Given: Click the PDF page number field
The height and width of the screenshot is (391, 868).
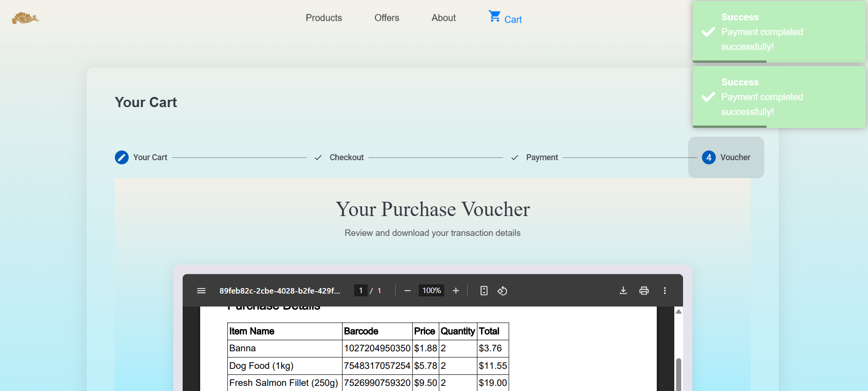Looking at the screenshot, I should (361, 291).
